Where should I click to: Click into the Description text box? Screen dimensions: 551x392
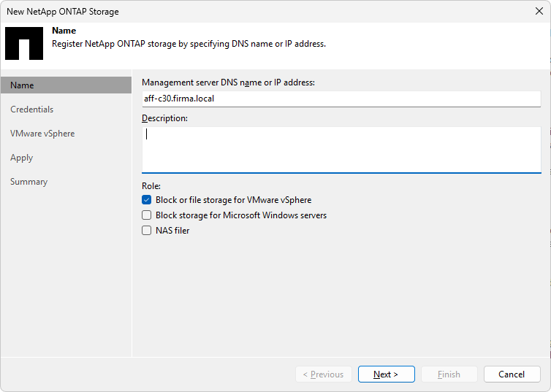341,150
